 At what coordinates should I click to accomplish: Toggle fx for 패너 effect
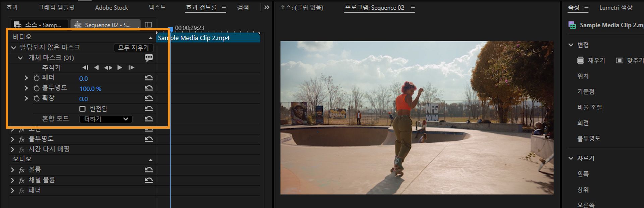(x=22, y=191)
